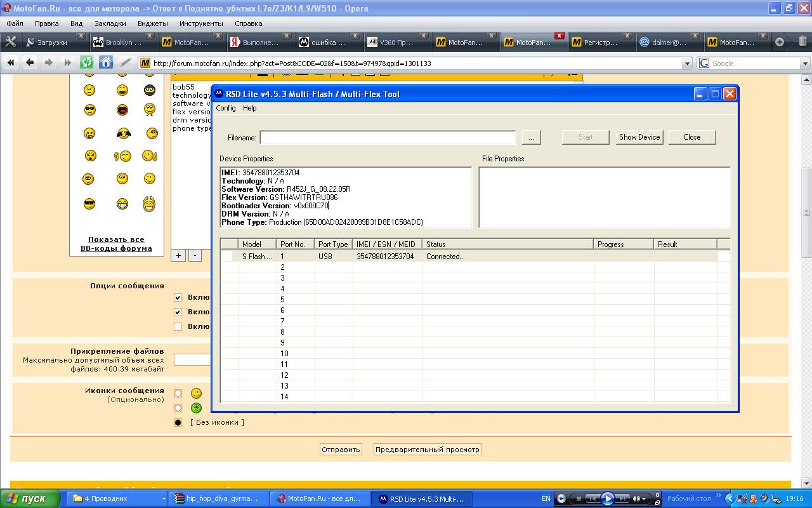Open the closed tabs trash icon

pos(802,42)
